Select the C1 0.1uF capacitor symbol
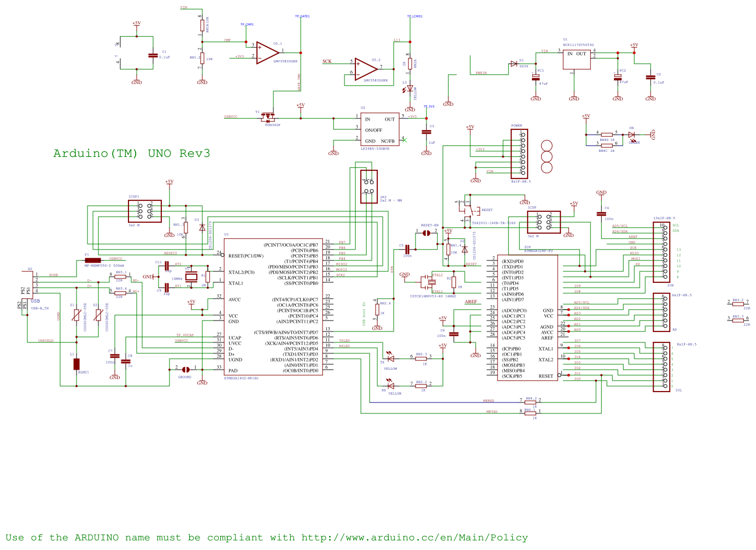This screenshot has height=550, width=756. [x=153, y=55]
